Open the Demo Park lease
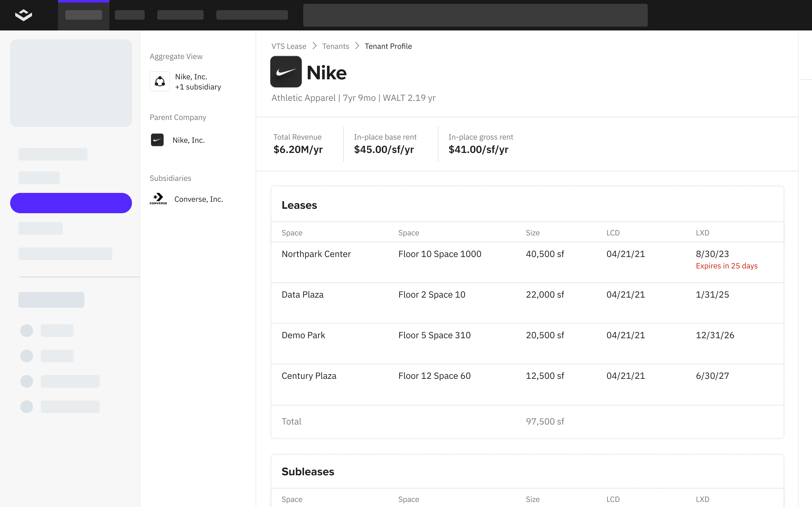This screenshot has width=812, height=507. pos(527,344)
